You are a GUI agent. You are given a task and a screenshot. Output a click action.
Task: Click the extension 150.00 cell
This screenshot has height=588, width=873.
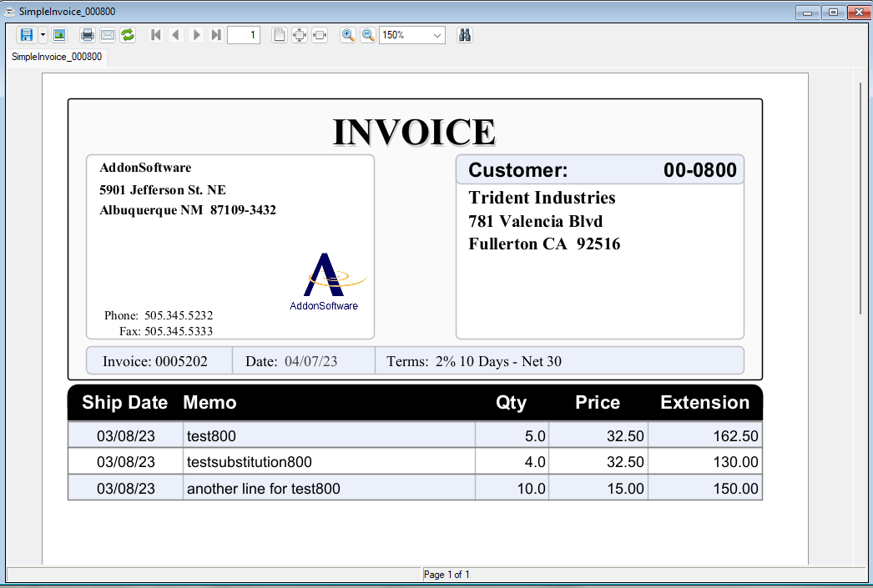(x=705, y=489)
